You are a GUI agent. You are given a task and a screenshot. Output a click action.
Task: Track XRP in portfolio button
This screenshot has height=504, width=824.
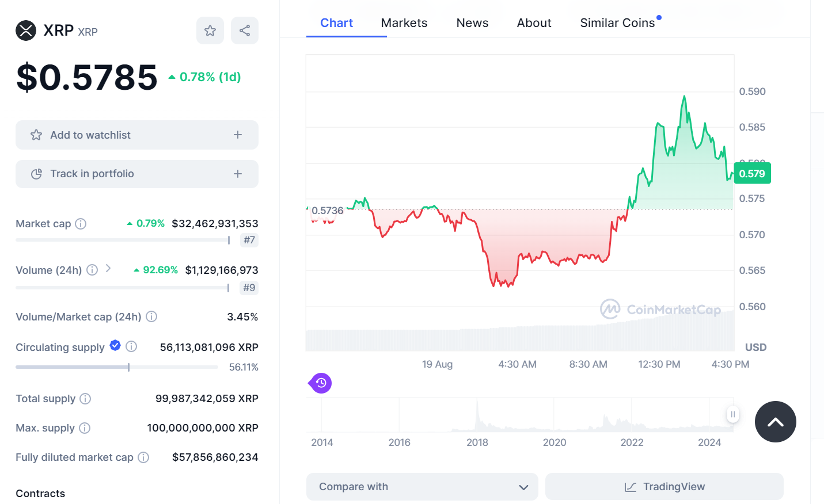coord(137,174)
